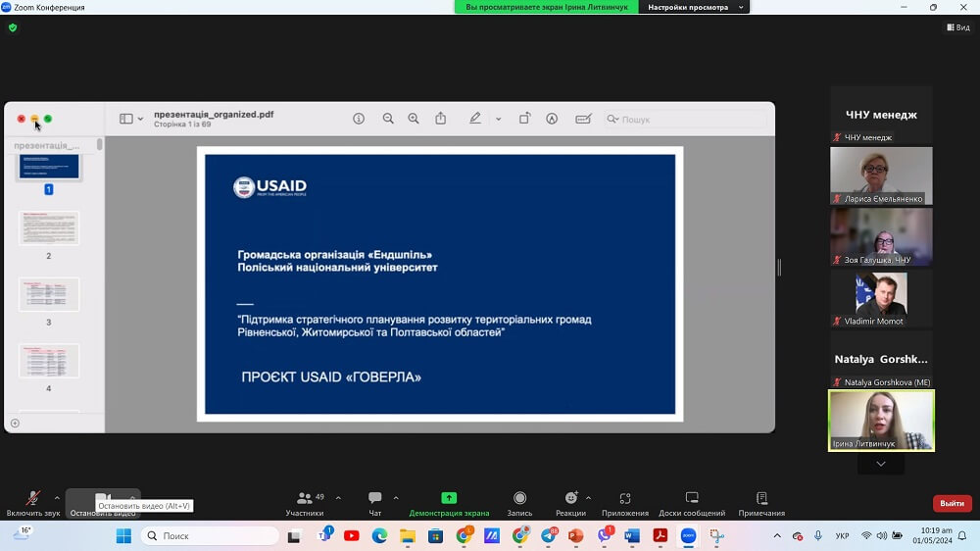Open the Zoom Apps panel

[625, 502]
